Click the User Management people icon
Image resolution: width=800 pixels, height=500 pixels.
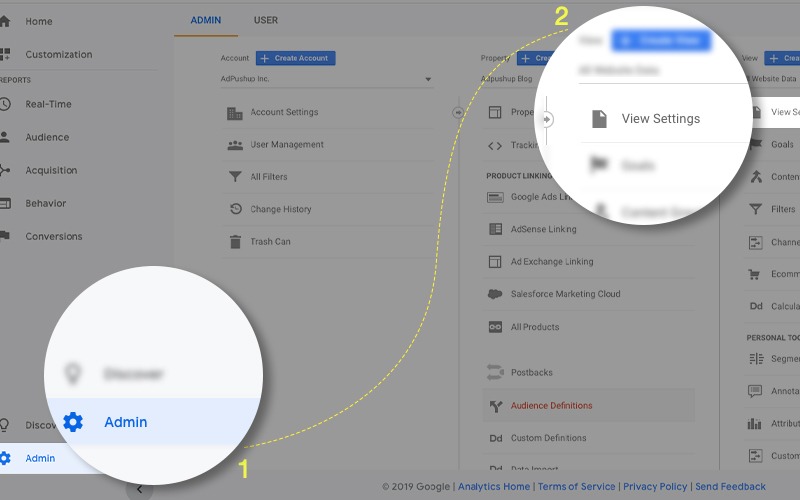(x=235, y=145)
